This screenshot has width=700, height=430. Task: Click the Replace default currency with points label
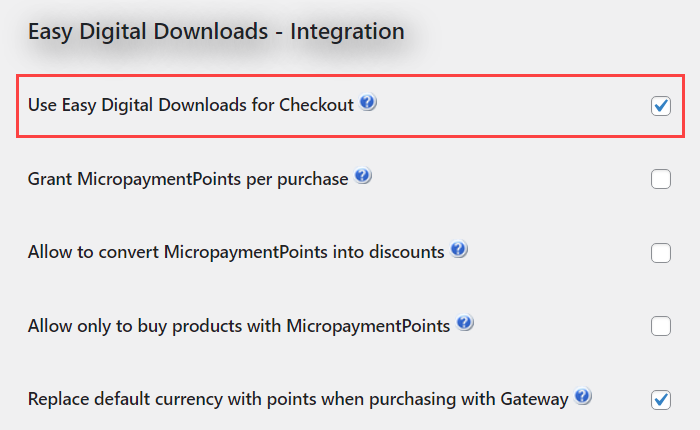[298, 400]
